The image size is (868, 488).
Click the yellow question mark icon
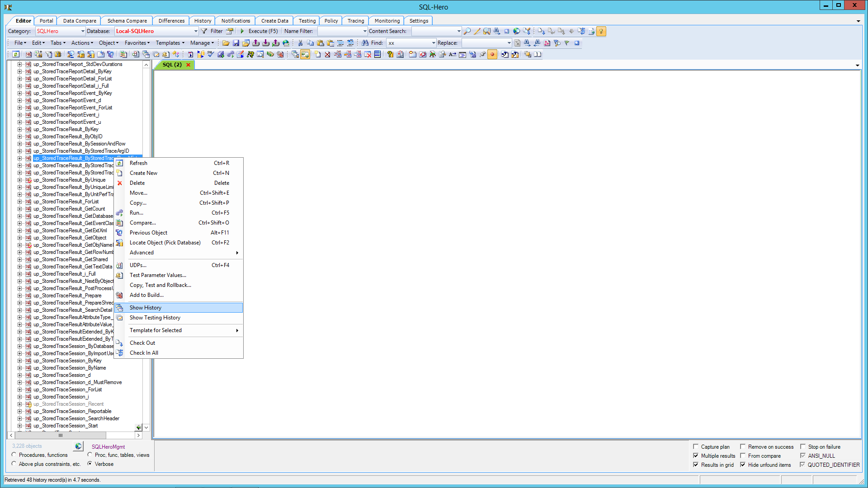[x=390, y=54]
